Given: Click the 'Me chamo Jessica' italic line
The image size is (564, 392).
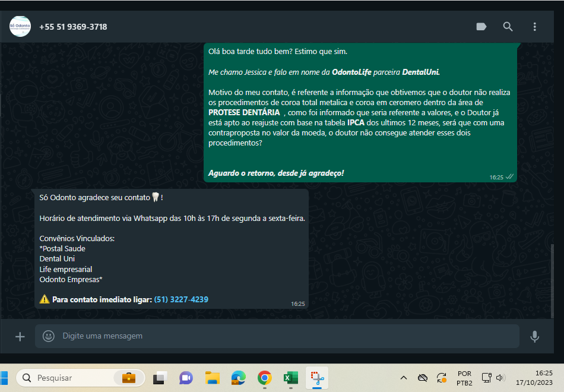Looking at the screenshot, I should pyautogui.click(x=324, y=72).
